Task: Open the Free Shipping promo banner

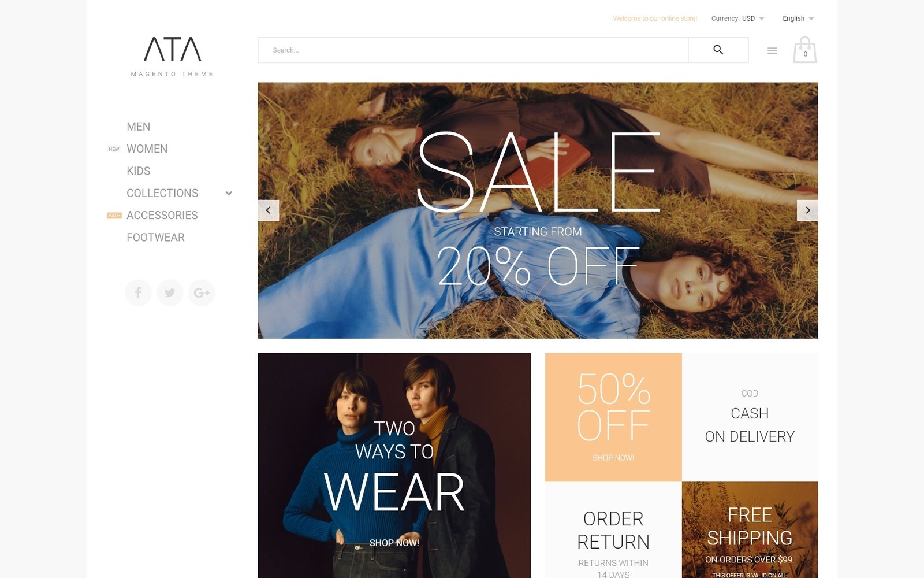Action: (750, 529)
